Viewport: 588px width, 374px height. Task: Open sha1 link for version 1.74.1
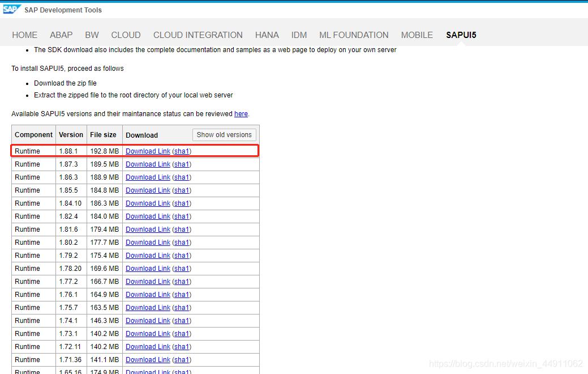182,321
